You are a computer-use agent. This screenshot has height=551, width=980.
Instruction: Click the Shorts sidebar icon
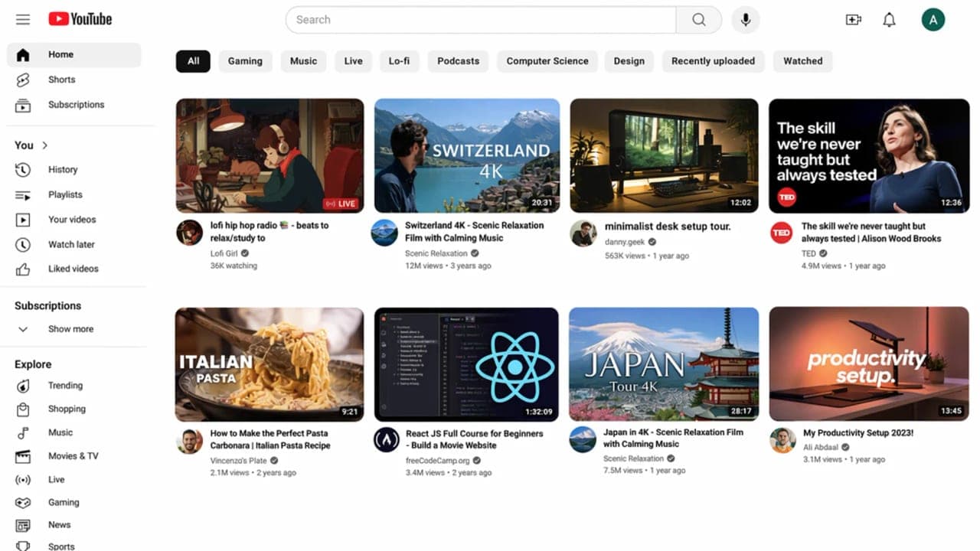point(23,80)
